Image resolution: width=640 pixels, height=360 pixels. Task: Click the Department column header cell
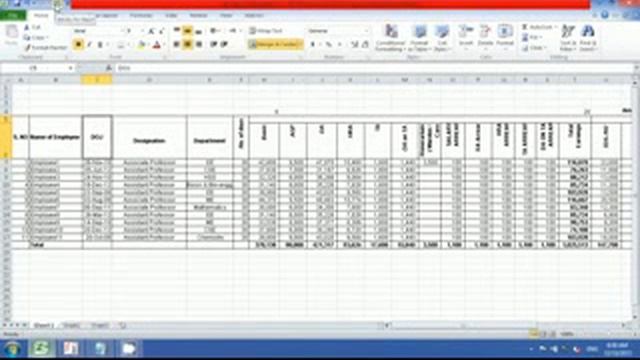tap(209, 138)
